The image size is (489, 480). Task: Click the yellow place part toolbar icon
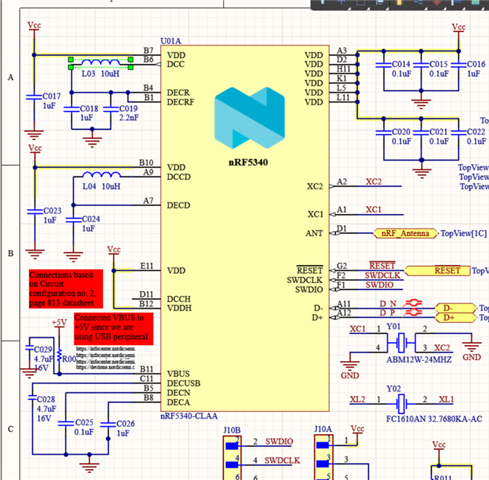pos(399,2)
